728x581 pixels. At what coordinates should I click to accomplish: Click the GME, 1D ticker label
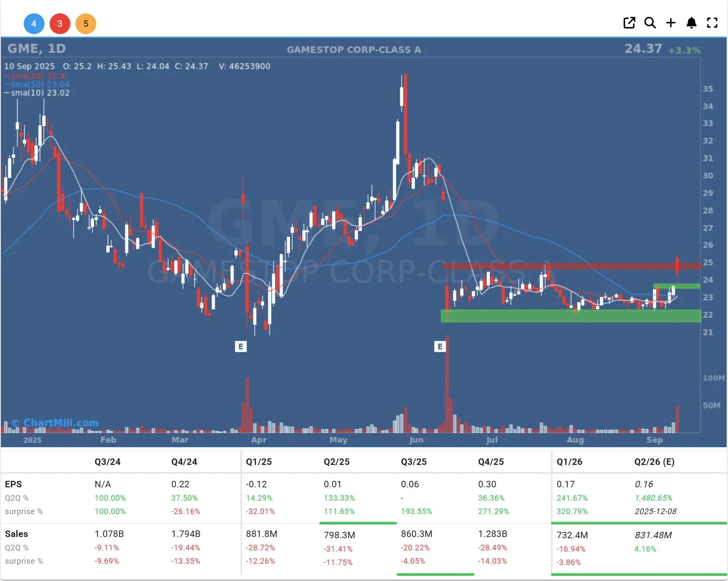pos(37,48)
